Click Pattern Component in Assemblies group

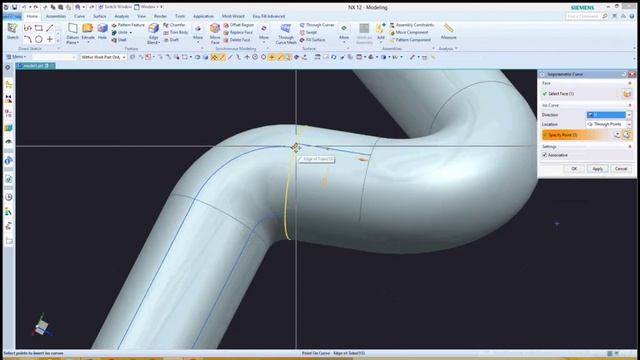pyautogui.click(x=410, y=40)
